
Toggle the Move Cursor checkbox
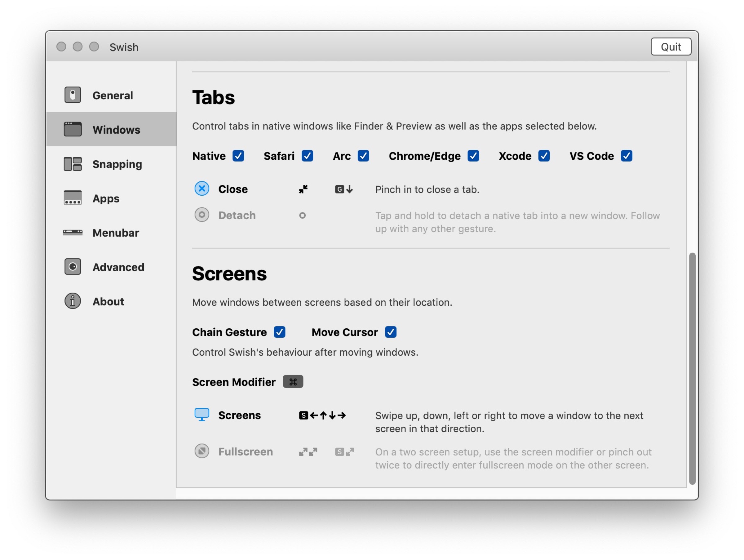(391, 332)
